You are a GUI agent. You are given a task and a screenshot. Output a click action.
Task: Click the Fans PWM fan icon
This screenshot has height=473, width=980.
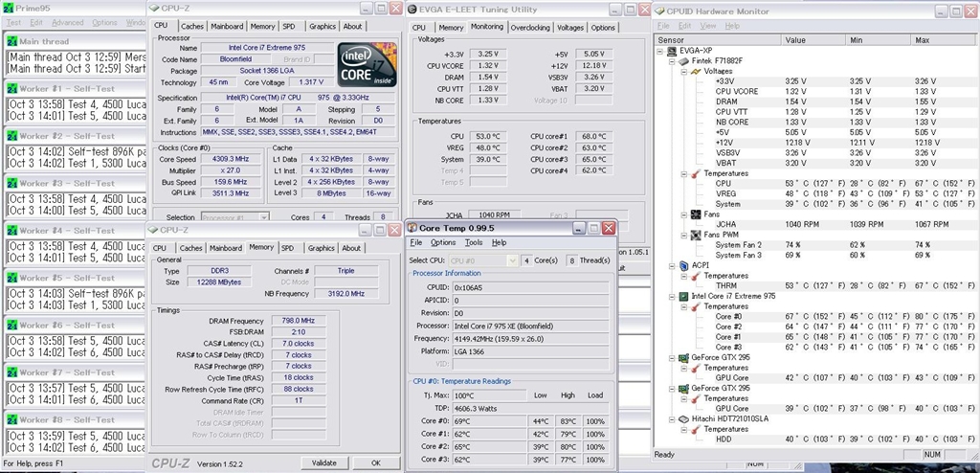click(x=694, y=235)
